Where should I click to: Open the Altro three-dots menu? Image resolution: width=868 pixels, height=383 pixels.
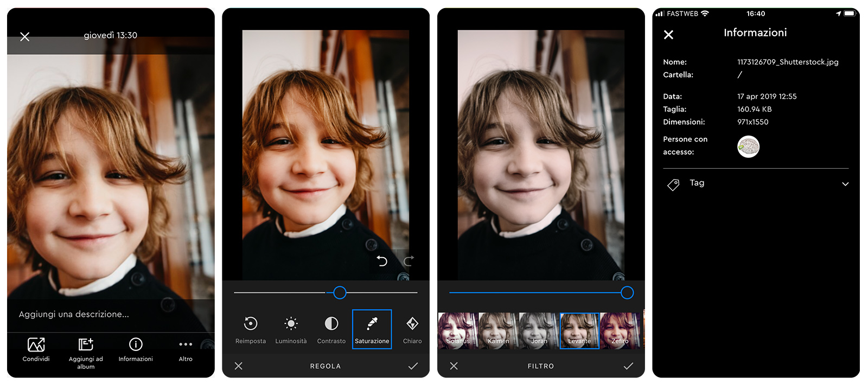(186, 344)
